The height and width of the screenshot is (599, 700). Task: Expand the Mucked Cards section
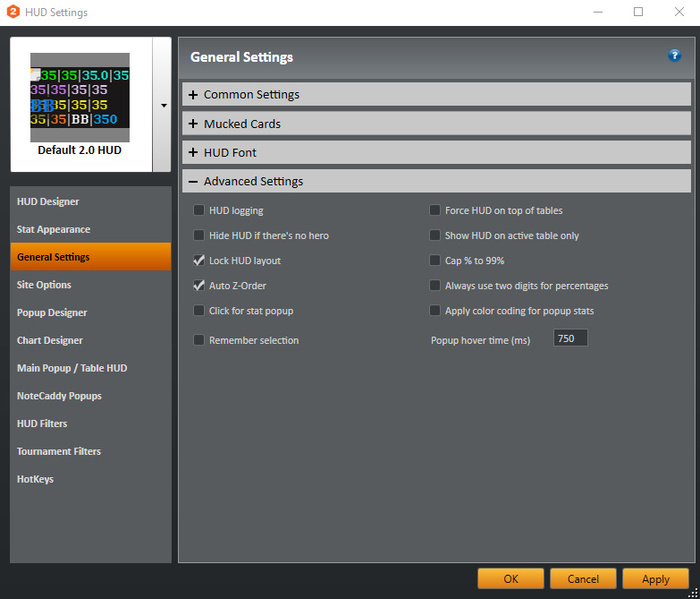pyautogui.click(x=436, y=124)
